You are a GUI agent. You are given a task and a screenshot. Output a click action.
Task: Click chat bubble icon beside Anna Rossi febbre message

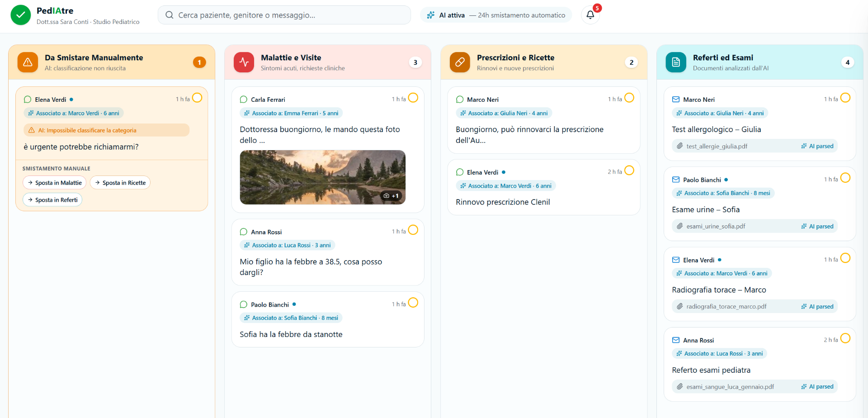tap(244, 232)
